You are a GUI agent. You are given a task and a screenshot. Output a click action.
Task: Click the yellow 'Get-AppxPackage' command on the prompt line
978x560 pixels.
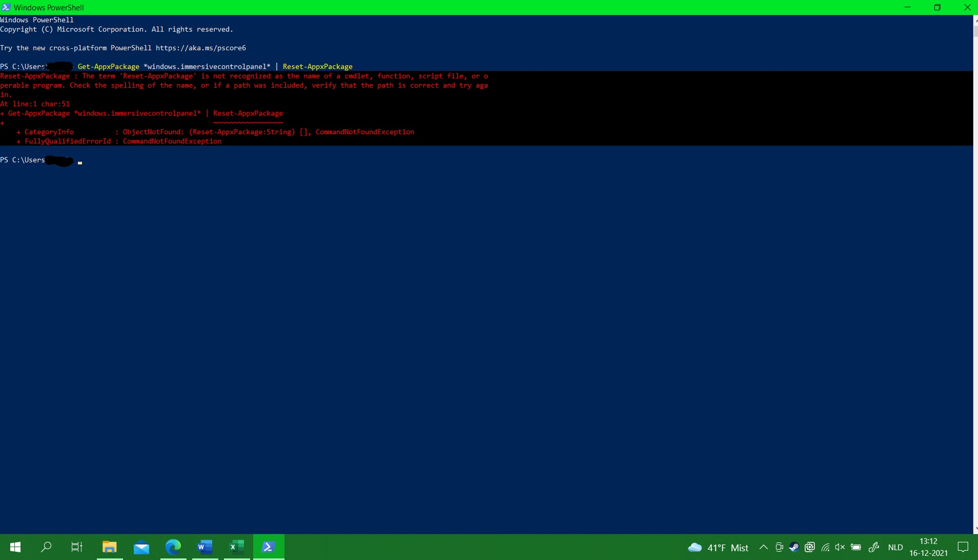108,67
